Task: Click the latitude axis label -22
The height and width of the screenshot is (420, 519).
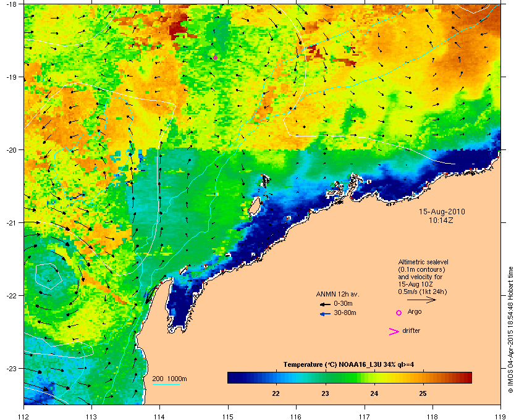Action: pyautogui.click(x=11, y=296)
